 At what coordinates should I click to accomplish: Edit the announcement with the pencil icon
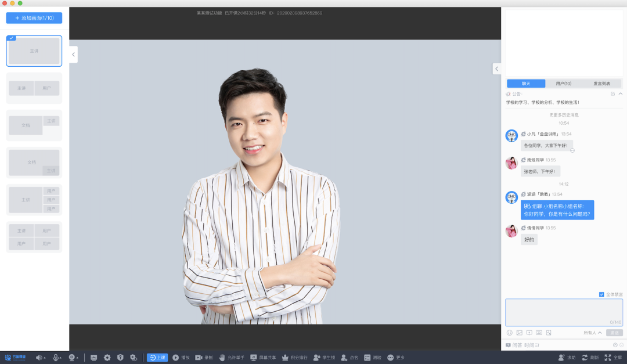[612, 93]
